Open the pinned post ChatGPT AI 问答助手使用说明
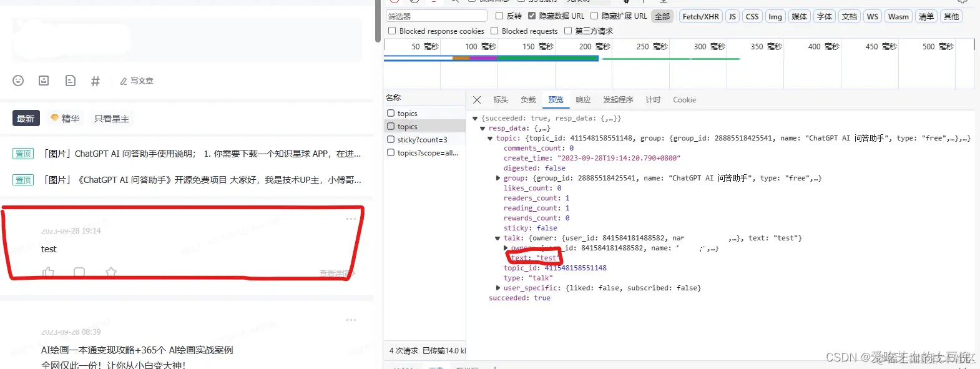 point(202,154)
